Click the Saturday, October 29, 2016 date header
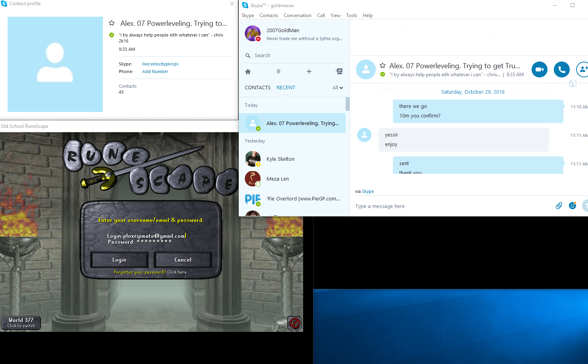Screen dimensions: 588x364 click(x=473, y=92)
